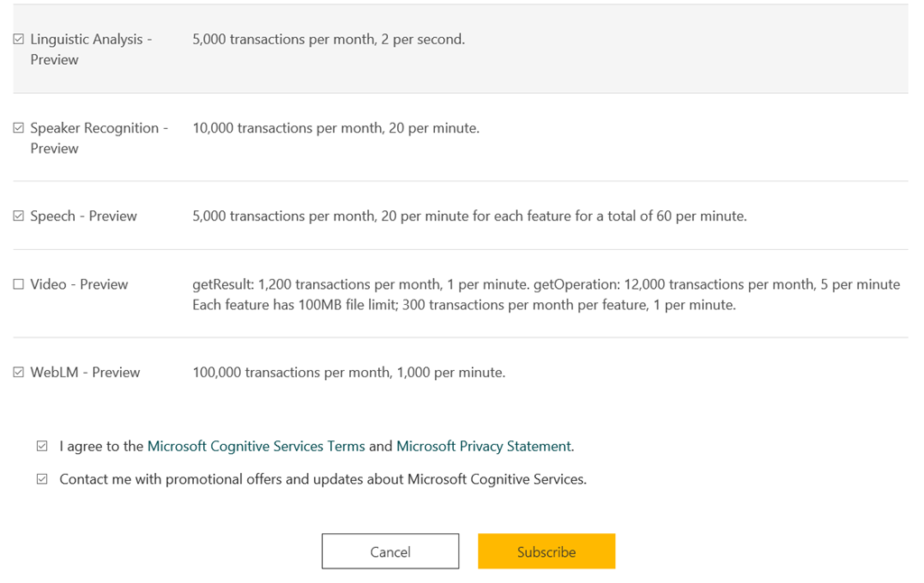The width and height of the screenshot is (924, 583).
Task: Enable the Video - Preview checkbox
Action: [19, 284]
